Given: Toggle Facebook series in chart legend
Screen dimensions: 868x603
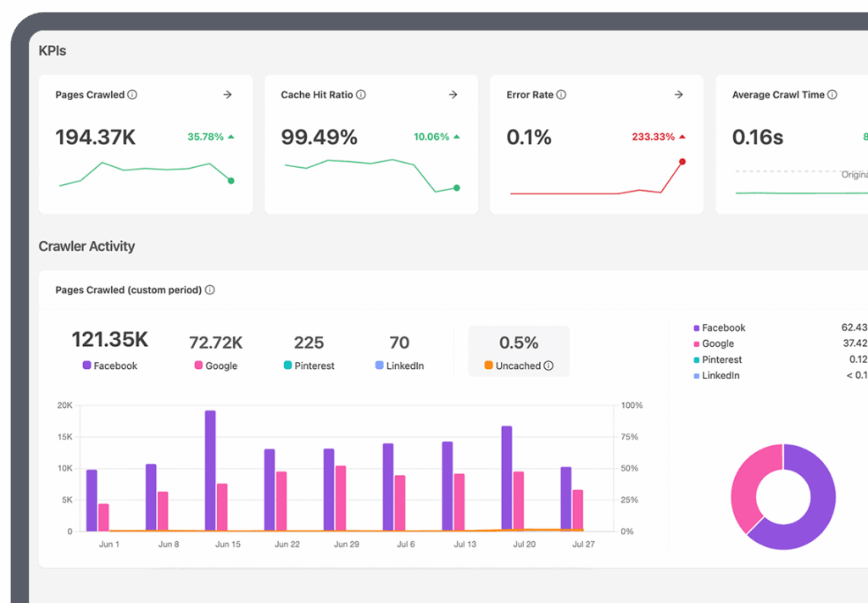Looking at the screenshot, I should point(109,366).
